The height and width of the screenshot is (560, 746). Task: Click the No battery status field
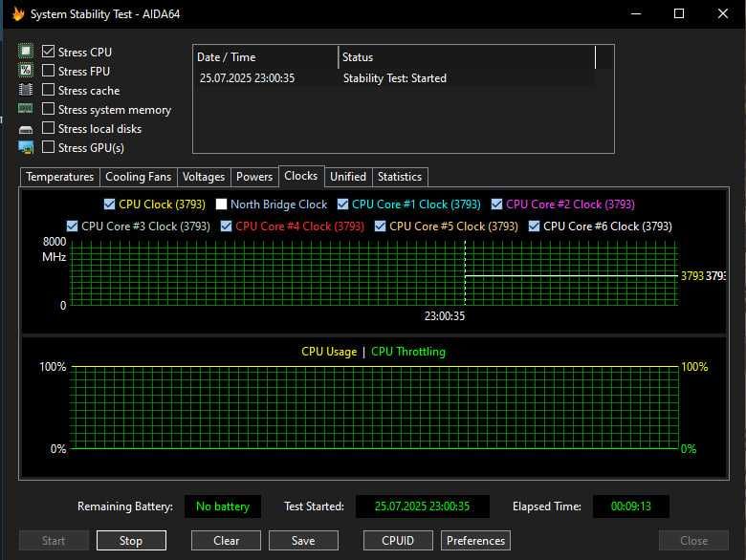(x=223, y=506)
